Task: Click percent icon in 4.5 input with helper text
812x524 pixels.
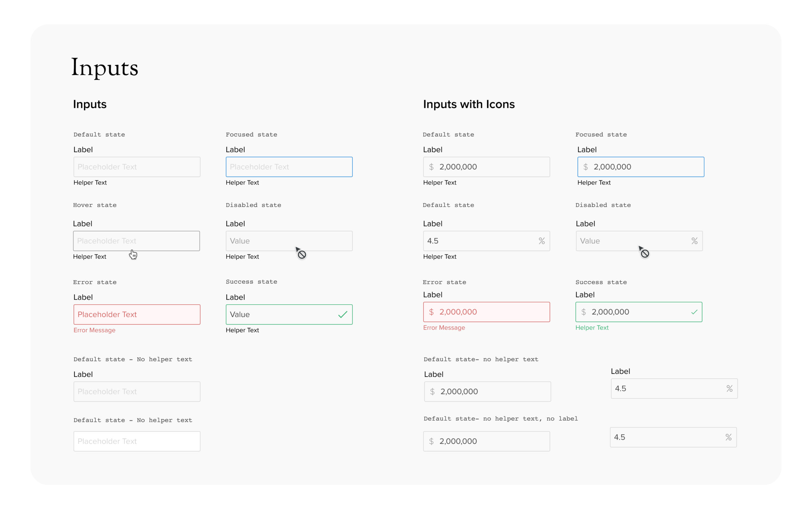Action: tap(541, 241)
